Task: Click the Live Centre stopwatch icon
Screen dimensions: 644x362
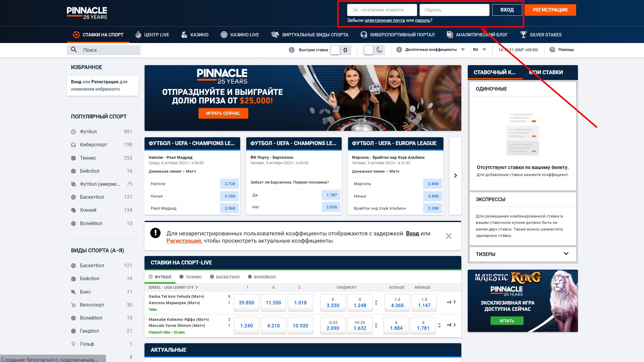Action: pos(138,35)
